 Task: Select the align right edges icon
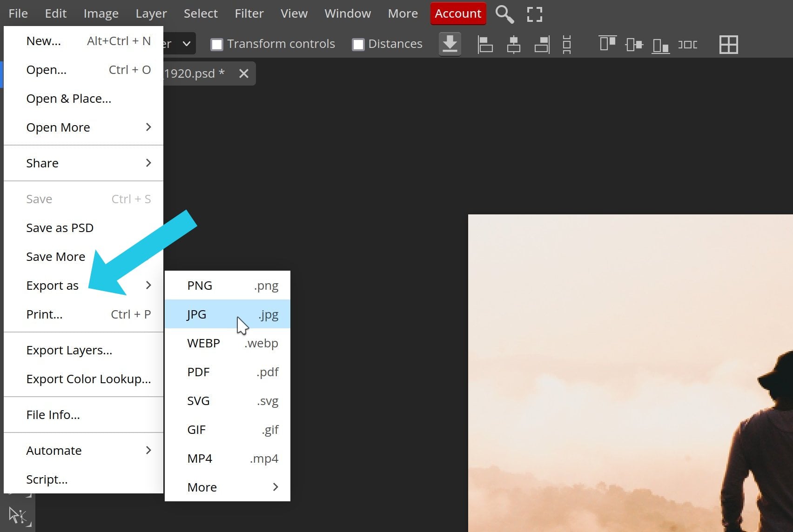[542, 44]
